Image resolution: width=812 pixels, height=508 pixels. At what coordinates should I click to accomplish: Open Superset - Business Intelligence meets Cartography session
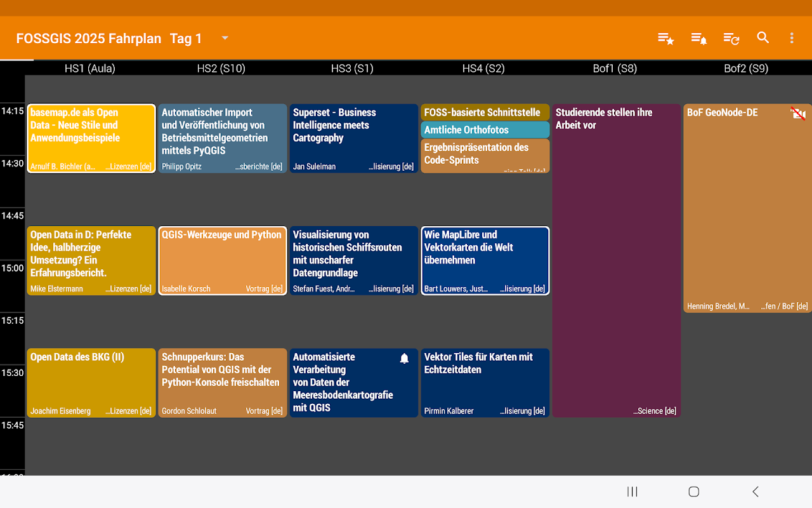click(354, 138)
